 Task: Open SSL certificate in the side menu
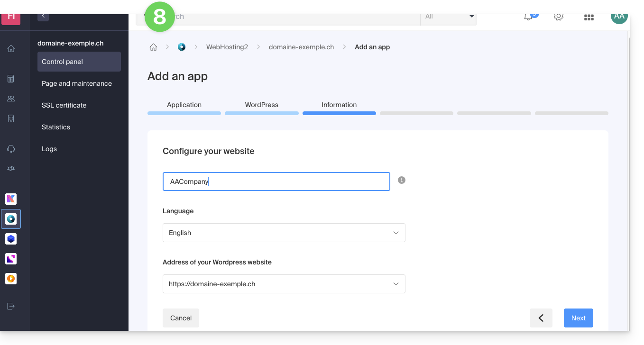click(x=64, y=105)
